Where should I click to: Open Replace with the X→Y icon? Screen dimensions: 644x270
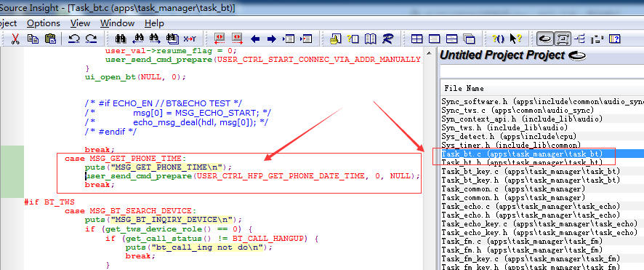[190, 39]
